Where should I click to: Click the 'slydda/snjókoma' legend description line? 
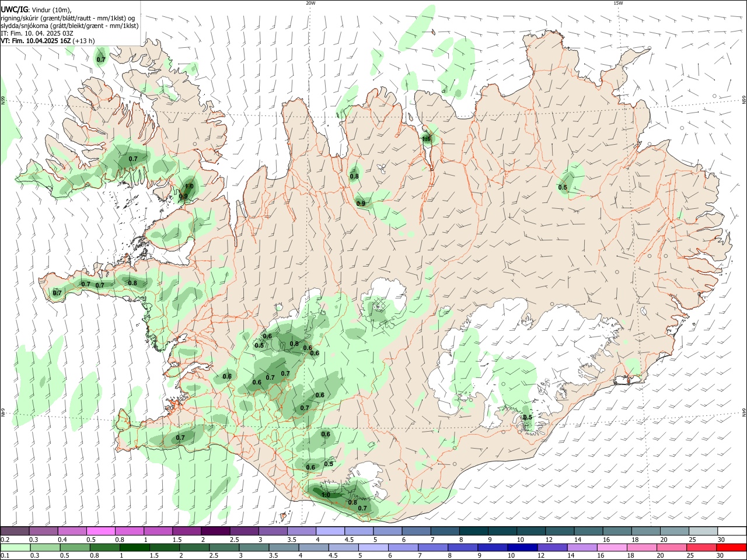point(69,26)
